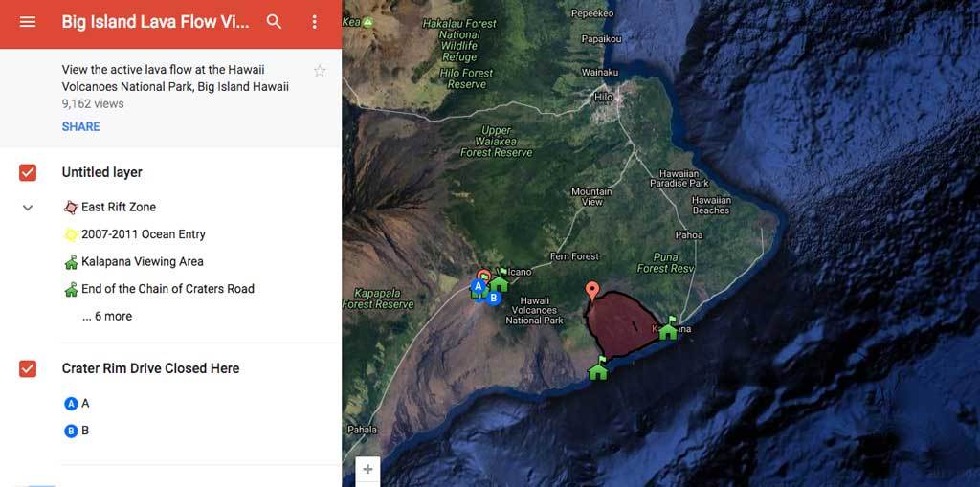Screen dimensions: 980x487
Task: Click green house icon beside Chain of Craters Road
Action: [71, 289]
